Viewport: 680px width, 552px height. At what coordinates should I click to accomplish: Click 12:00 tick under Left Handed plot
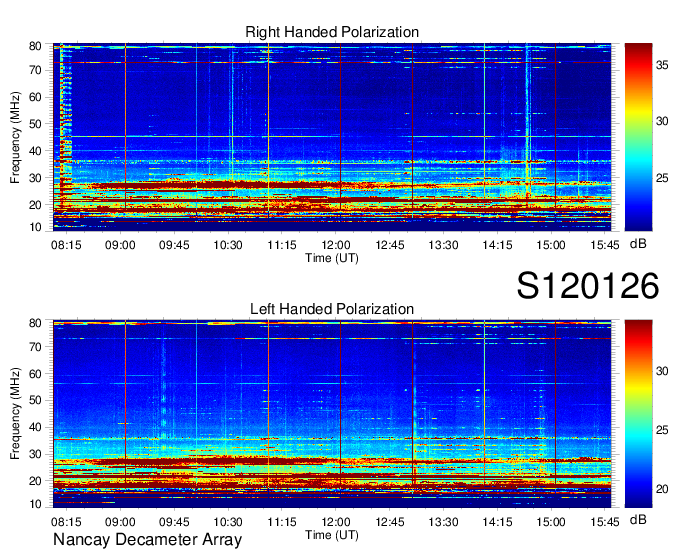coord(336,522)
